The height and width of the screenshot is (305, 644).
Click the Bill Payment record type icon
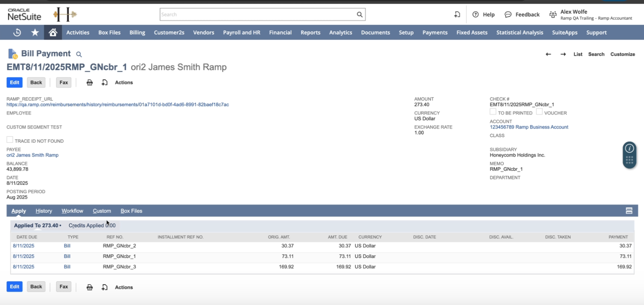(x=12, y=54)
